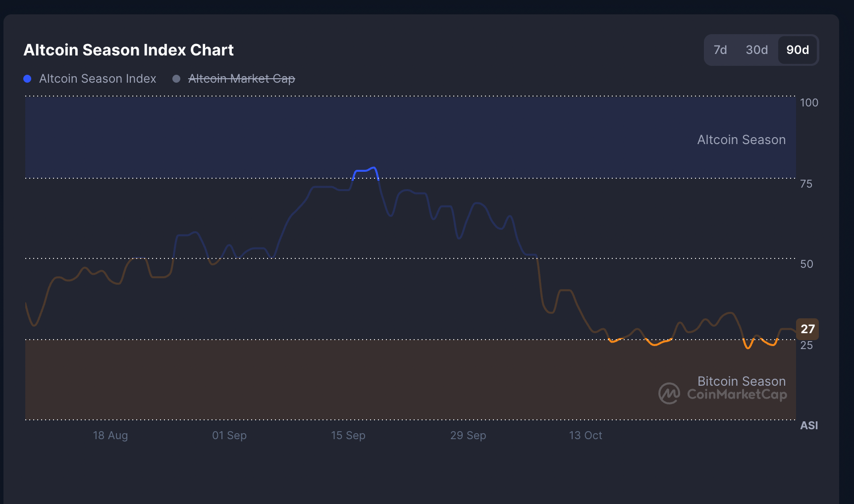This screenshot has width=854, height=504.
Task: Select the 30d time range tab
Action: click(x=756, y=50)
